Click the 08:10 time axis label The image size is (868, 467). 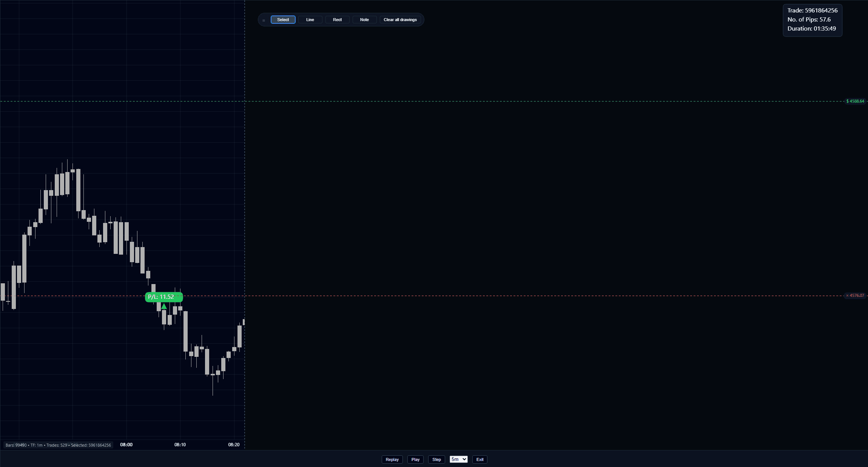[180, 445]
